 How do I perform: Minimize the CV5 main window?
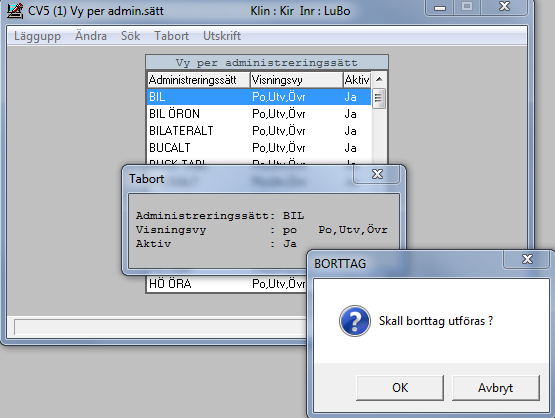pos(440,7)
